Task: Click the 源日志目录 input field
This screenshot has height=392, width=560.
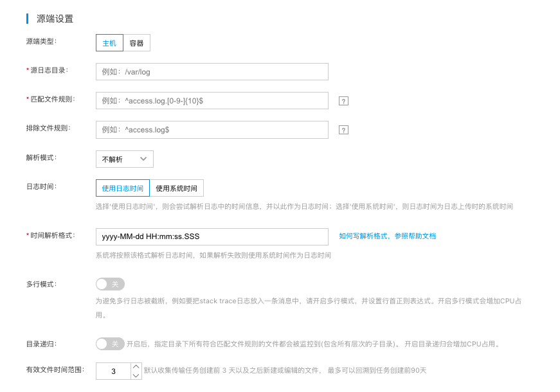Action: pyautogui.click(x=212, y=72)
